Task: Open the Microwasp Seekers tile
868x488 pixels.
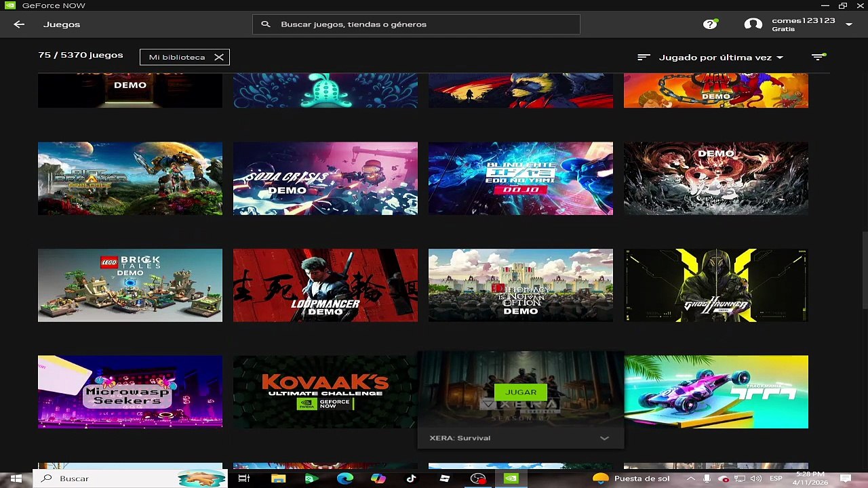Action: pos(130,392)
